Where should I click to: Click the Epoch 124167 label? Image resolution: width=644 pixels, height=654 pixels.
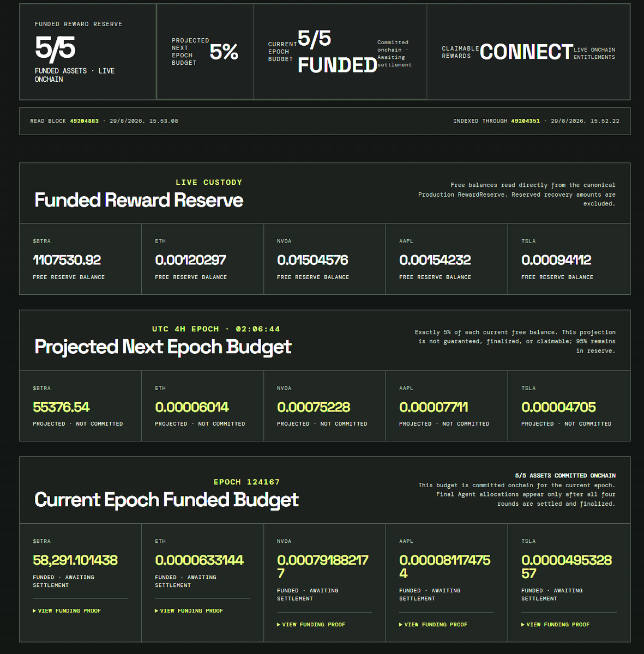(246, 482)
